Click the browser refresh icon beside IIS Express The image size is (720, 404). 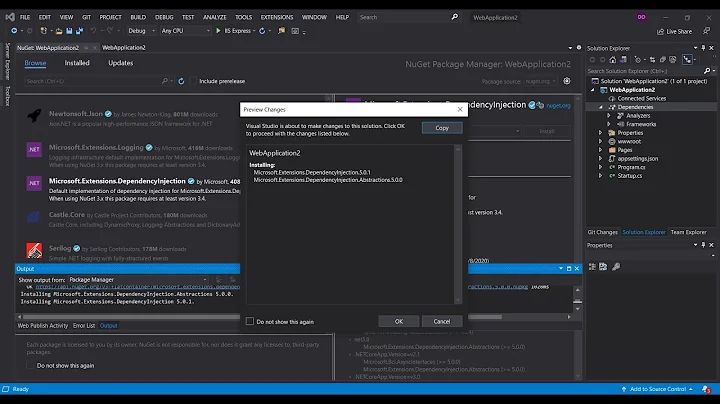262,31
